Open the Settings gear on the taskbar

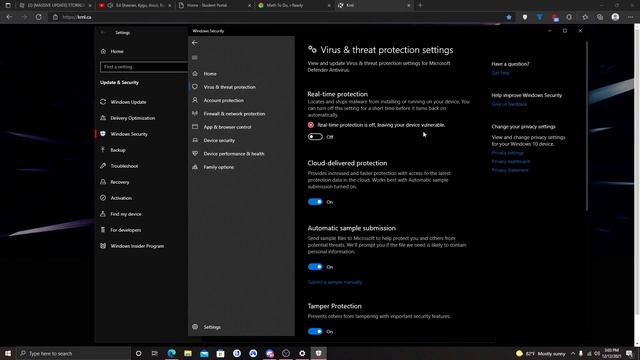(x=302, y=353)
